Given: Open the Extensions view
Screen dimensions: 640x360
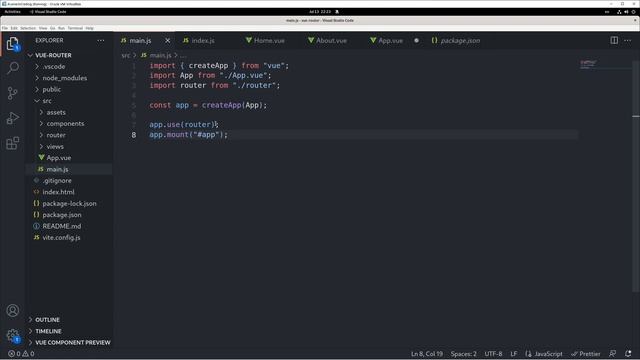Looking at the screenshot, I should 13,143.
